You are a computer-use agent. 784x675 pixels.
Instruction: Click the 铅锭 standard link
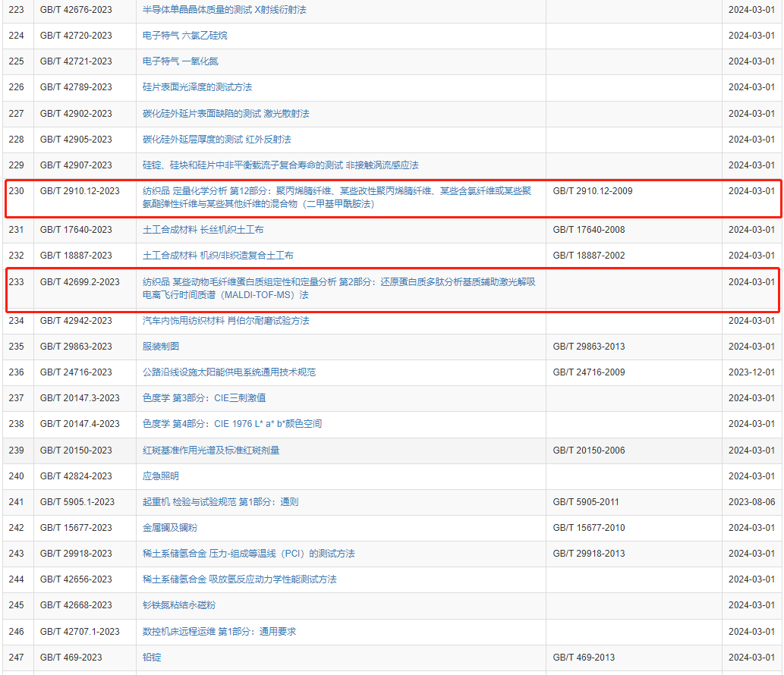tap(152, 658)
